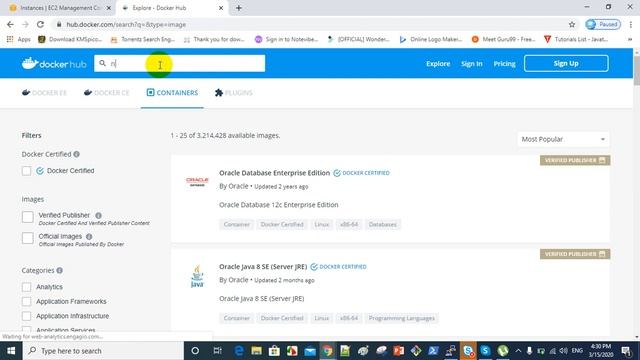
Task: Check the Analytics category
Action: (27, 287)
